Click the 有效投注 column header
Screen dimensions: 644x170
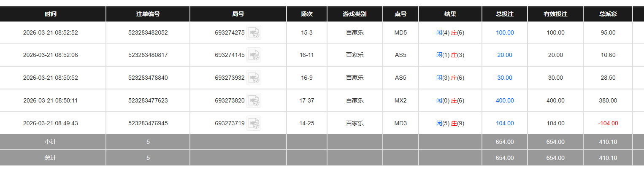pos(555,14)
